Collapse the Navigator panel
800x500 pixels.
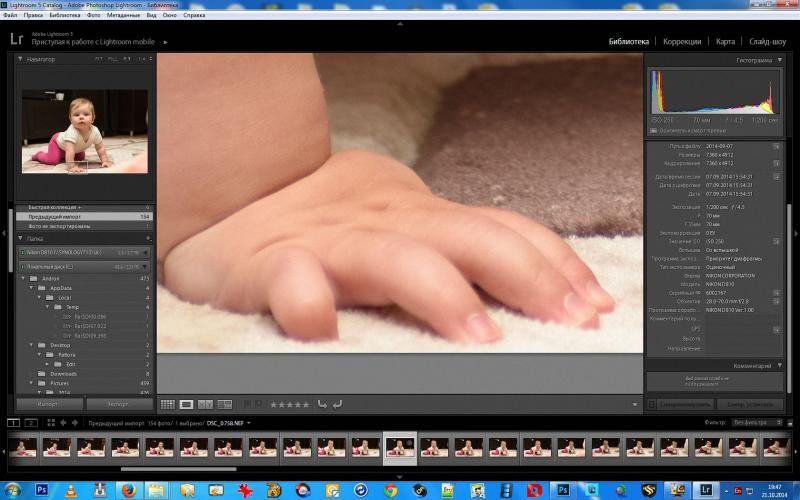click(20, 59)
